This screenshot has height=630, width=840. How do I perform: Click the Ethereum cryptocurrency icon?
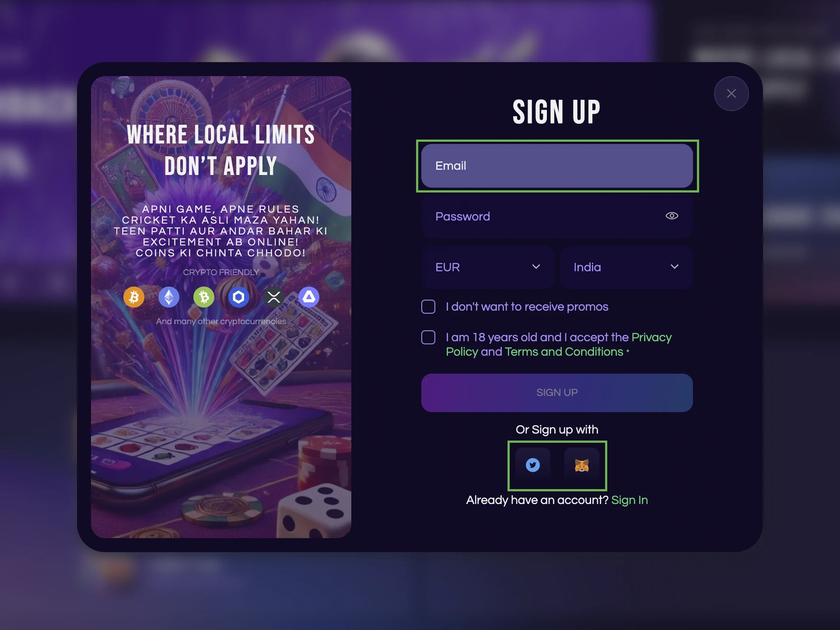(170, 297)
